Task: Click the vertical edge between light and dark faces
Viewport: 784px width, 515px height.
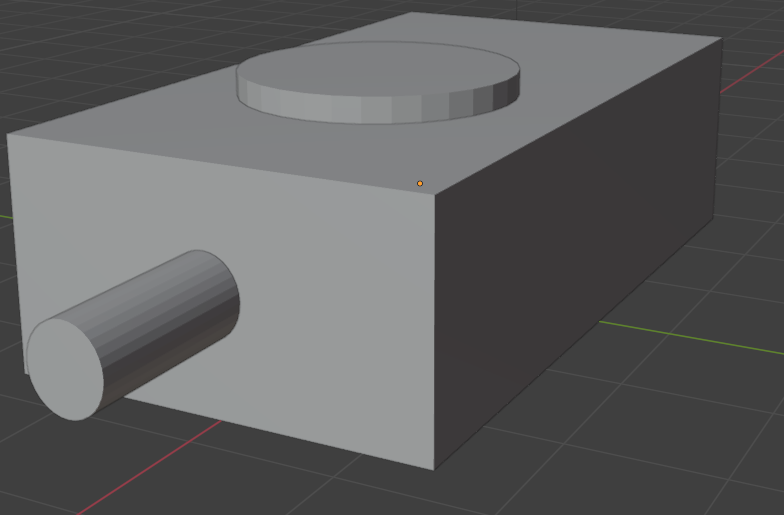Action: point(434,332)
